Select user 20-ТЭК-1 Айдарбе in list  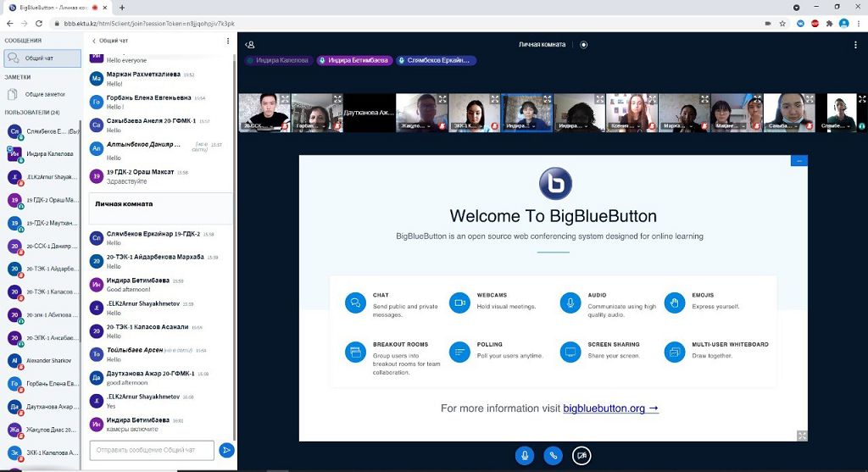pyautogui.click(x=42, y=269)
